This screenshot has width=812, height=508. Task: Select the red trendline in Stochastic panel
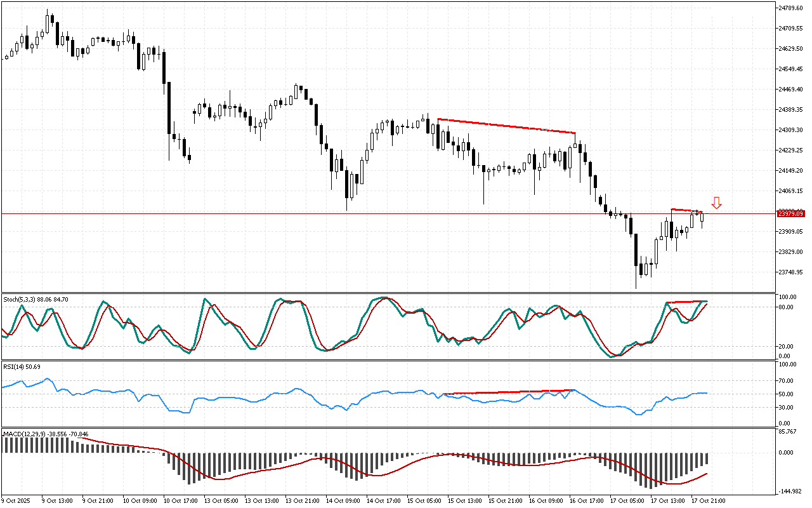pyautogui.click(x=686, y=302)
